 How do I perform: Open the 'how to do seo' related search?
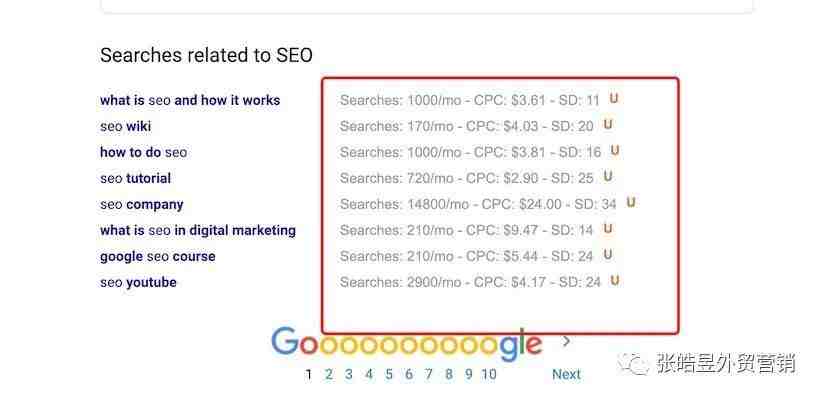[x=143, y=153]
